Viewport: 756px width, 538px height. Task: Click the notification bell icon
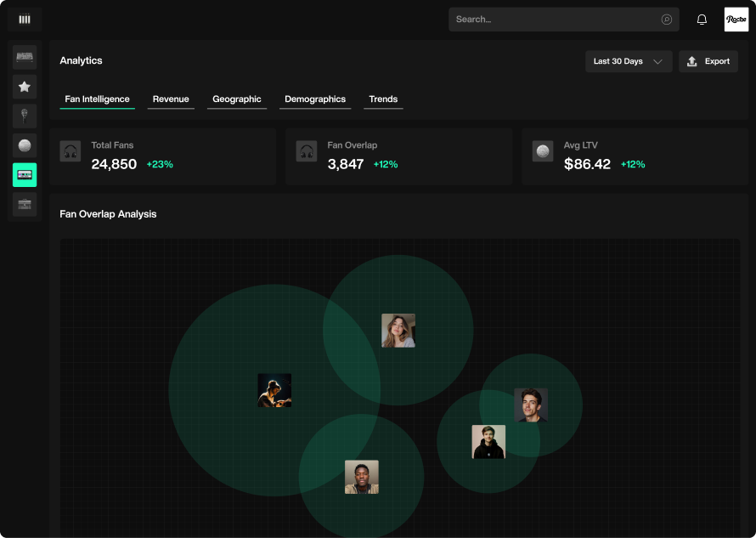tap(702, 20)
